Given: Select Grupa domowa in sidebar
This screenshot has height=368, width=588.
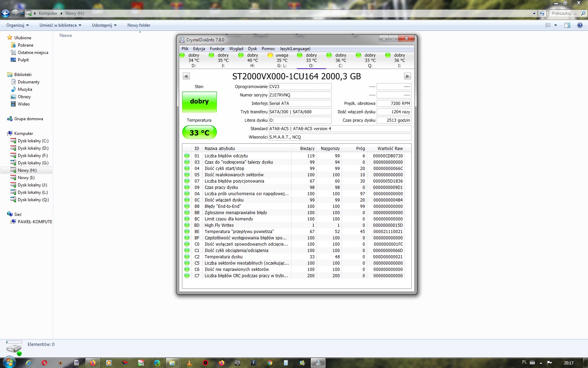Looking at the screenshot, I should 28,119.
